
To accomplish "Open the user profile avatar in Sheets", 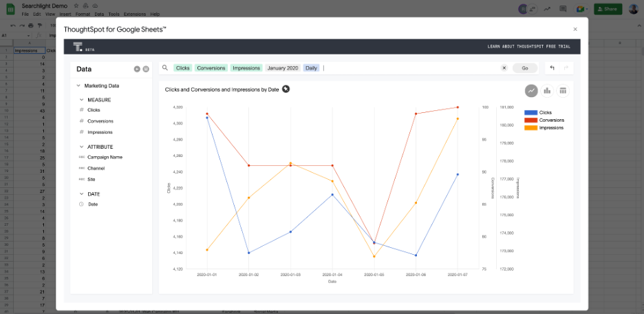I will 633,9.
